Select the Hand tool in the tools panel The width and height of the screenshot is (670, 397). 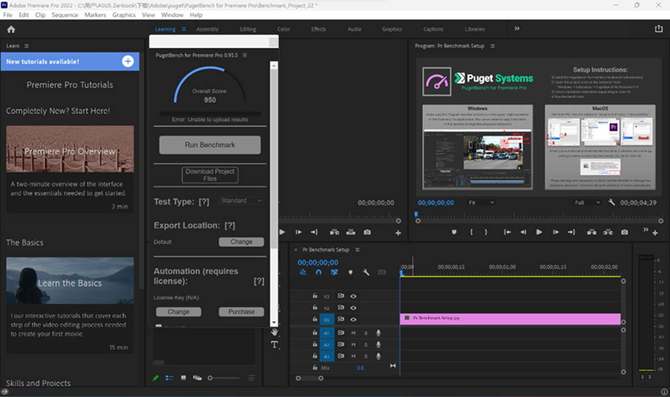[x=274, y=332]
